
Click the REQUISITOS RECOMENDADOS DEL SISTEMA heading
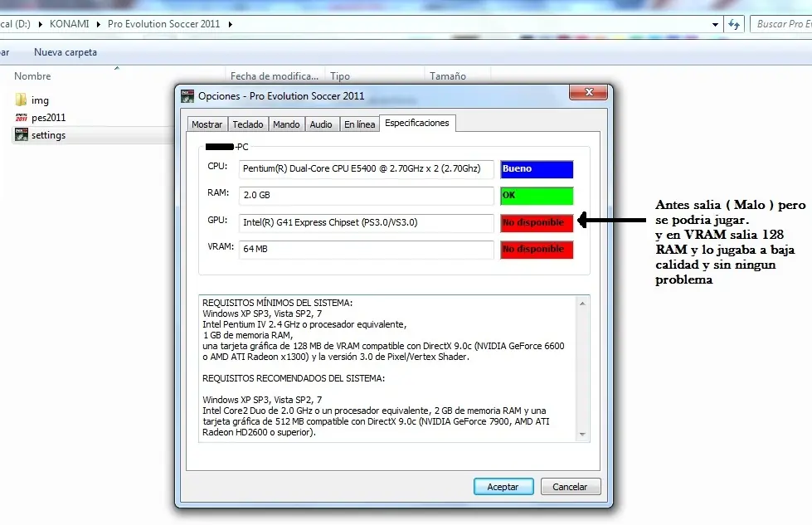pyautogui.click(x=294, y=378)
